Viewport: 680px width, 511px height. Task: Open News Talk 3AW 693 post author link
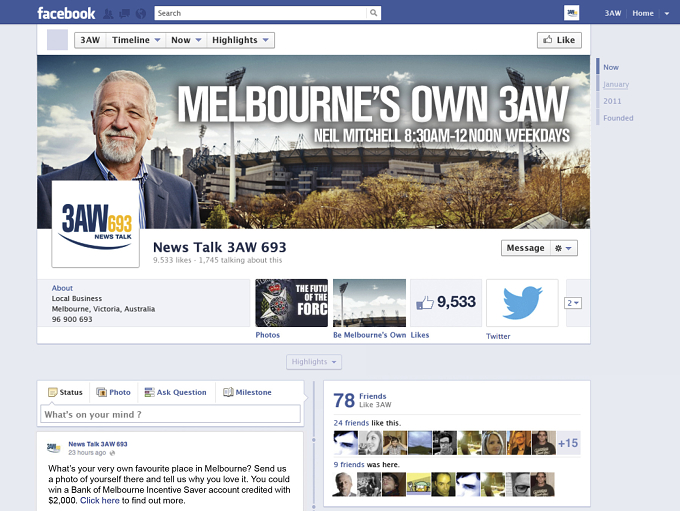pyautogui.click(x=98, y=444)
